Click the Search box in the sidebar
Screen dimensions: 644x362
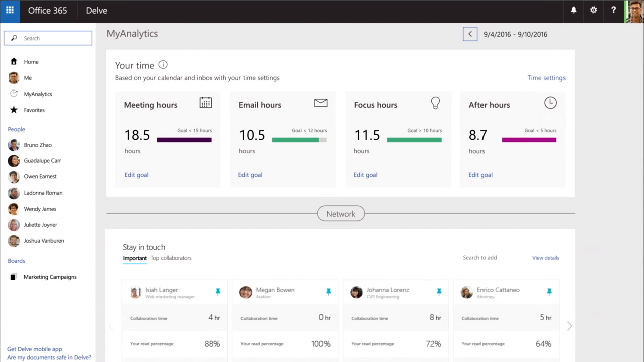click(x=48, y=38)
